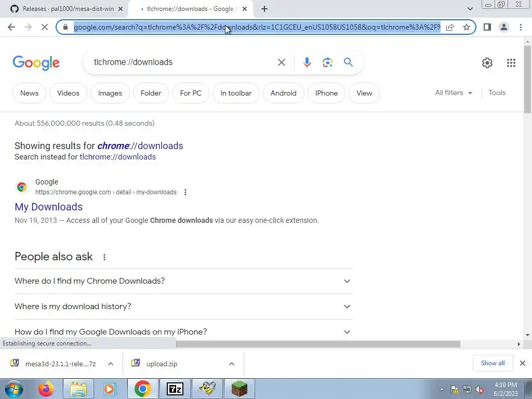Open the All filters dropdown
Viewport: 532px width, 399px height.
tap(454, 92)
